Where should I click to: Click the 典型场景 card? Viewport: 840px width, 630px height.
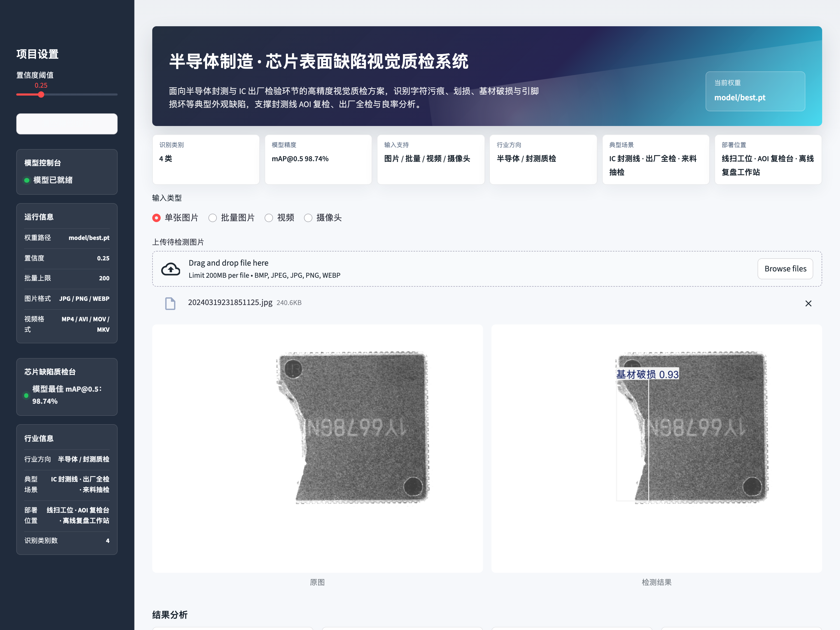tap(655, 160)
